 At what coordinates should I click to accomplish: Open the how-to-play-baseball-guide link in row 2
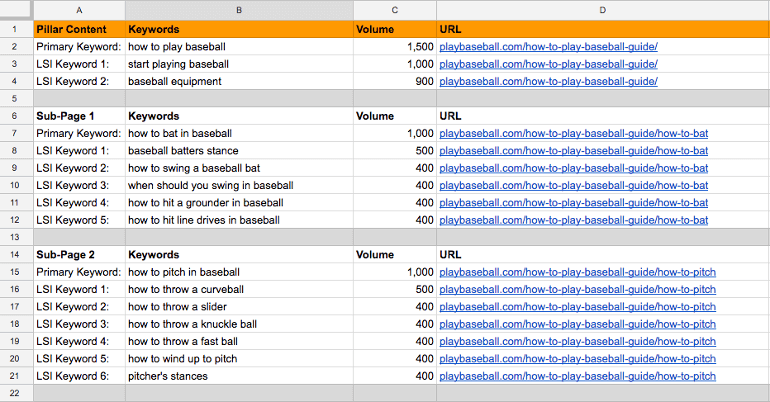click(x=548, y=47)
